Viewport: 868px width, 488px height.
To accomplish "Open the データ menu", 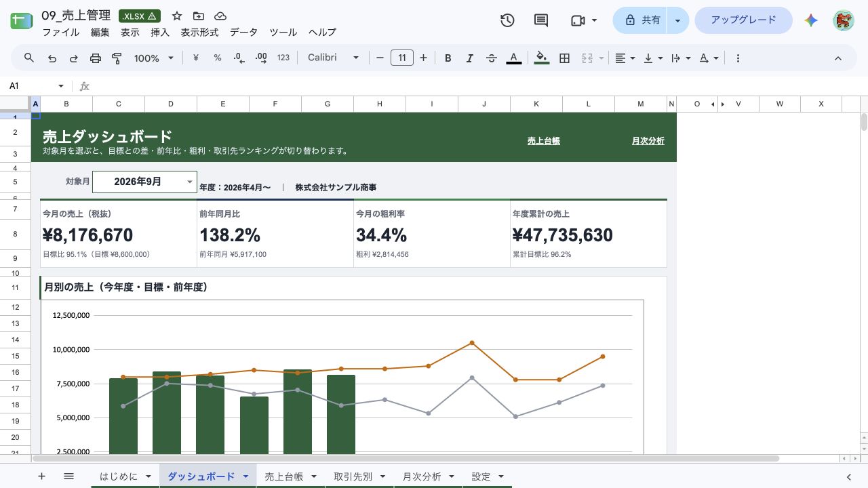I will coord(243,32).
